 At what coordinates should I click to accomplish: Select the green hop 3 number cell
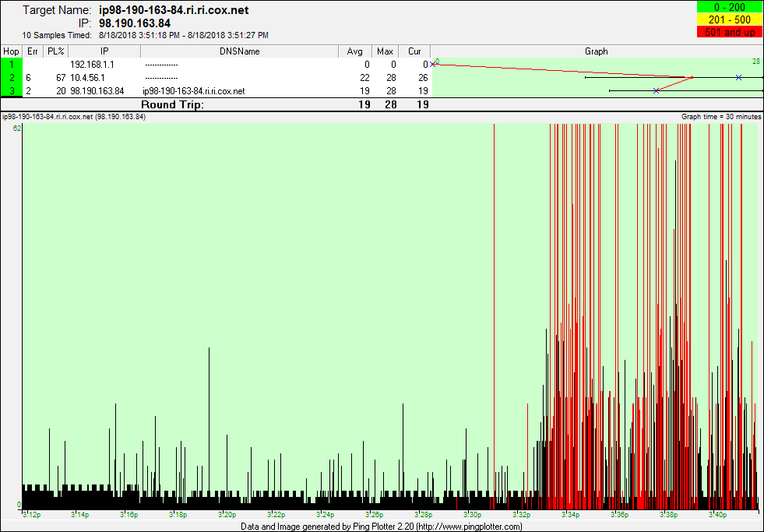[12, 91]
